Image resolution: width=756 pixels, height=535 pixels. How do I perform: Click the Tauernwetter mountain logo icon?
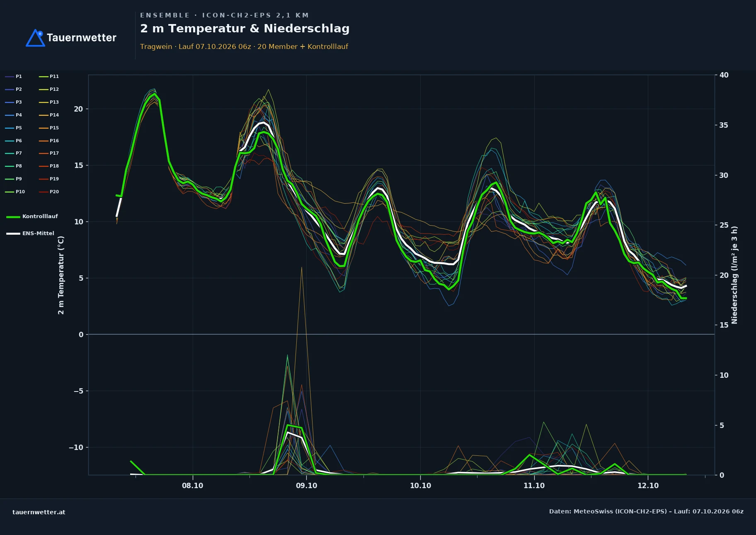click(35, 38)
